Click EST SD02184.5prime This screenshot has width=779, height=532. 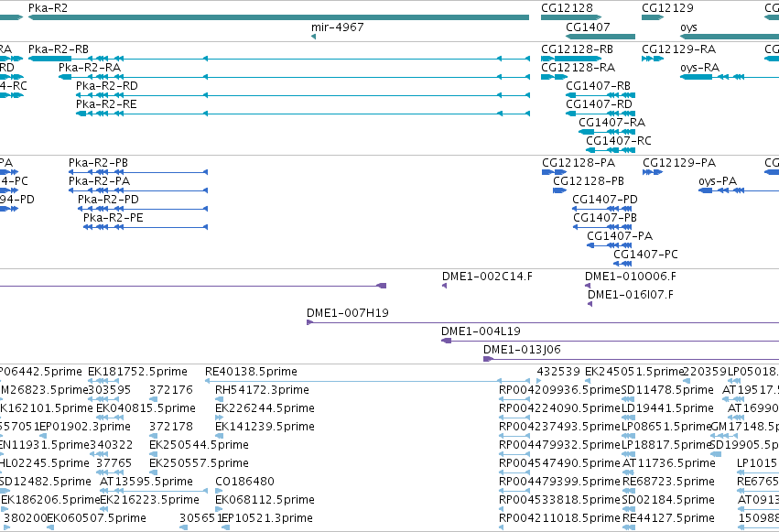629,509
